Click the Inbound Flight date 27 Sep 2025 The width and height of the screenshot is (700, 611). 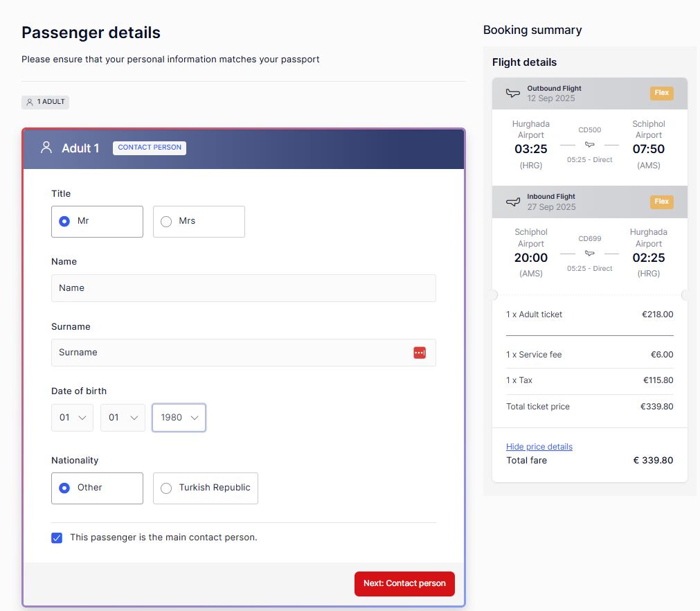point(551,207)
